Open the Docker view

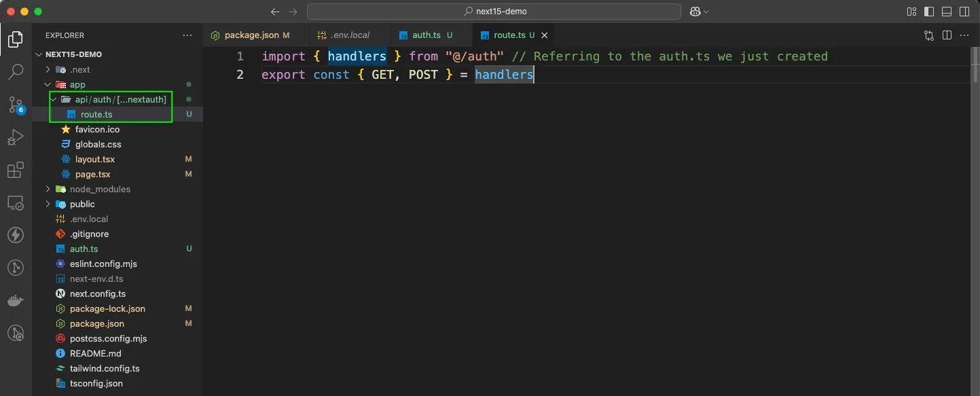(16, 300)
